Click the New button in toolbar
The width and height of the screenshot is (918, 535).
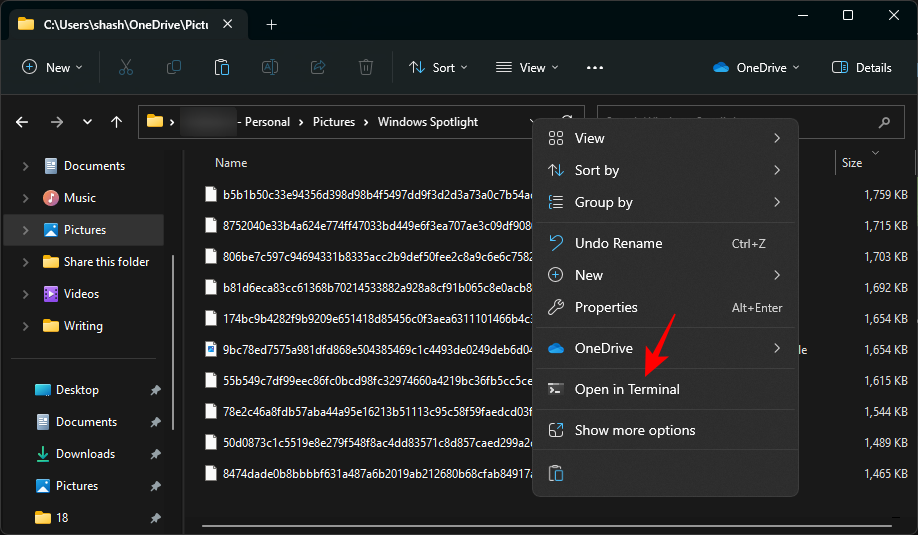pyautogui.click(x=52, y=68)
